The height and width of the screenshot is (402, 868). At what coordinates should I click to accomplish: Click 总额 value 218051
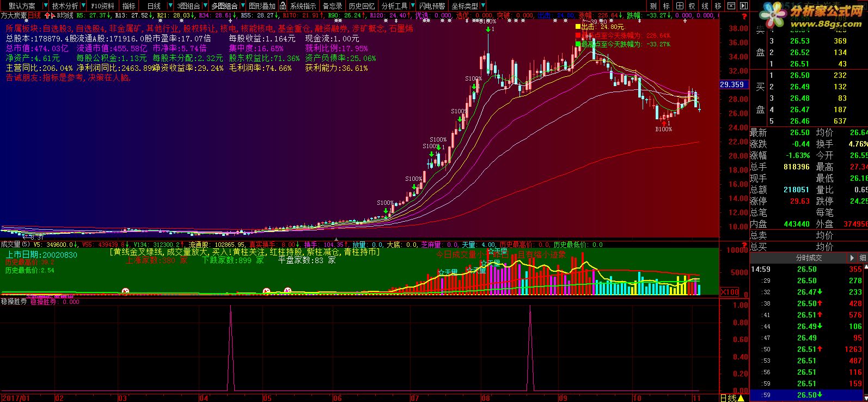796,190
